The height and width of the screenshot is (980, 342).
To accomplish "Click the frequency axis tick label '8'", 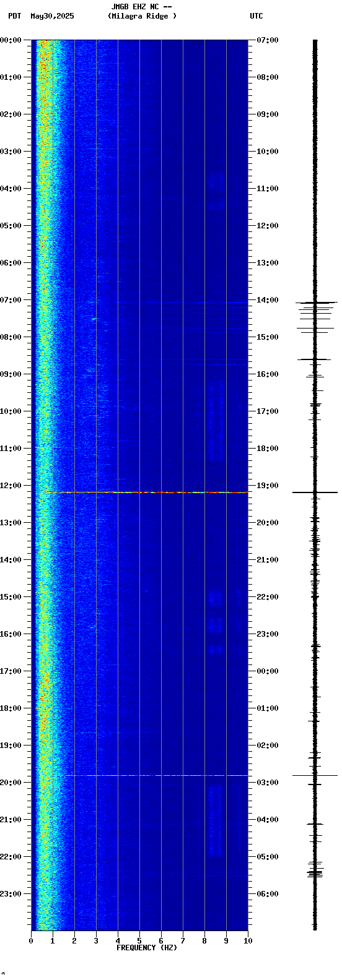I will [204, 941].
